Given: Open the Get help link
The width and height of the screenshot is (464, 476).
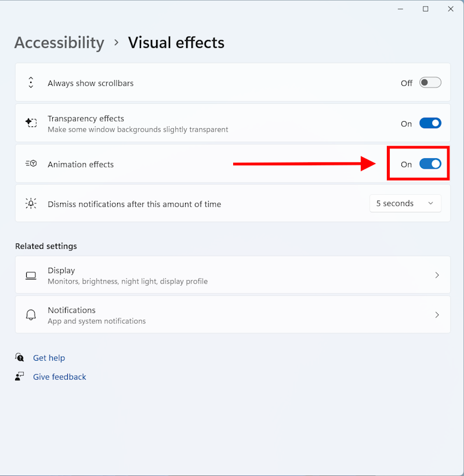Looking at the screenshot, I should (49, 358).
